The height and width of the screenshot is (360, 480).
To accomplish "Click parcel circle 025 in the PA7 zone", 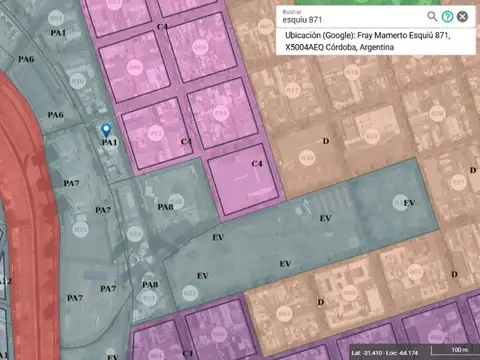I will pos(80,229).
